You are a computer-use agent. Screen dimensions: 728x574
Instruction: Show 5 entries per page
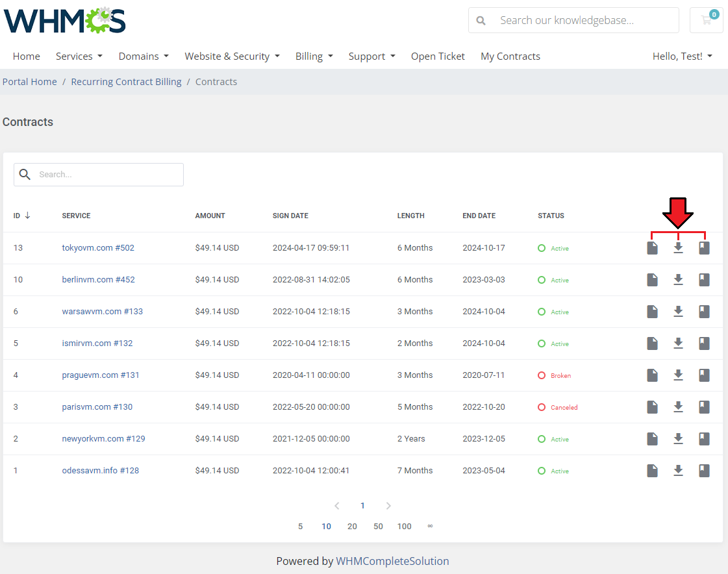[301, 526]
